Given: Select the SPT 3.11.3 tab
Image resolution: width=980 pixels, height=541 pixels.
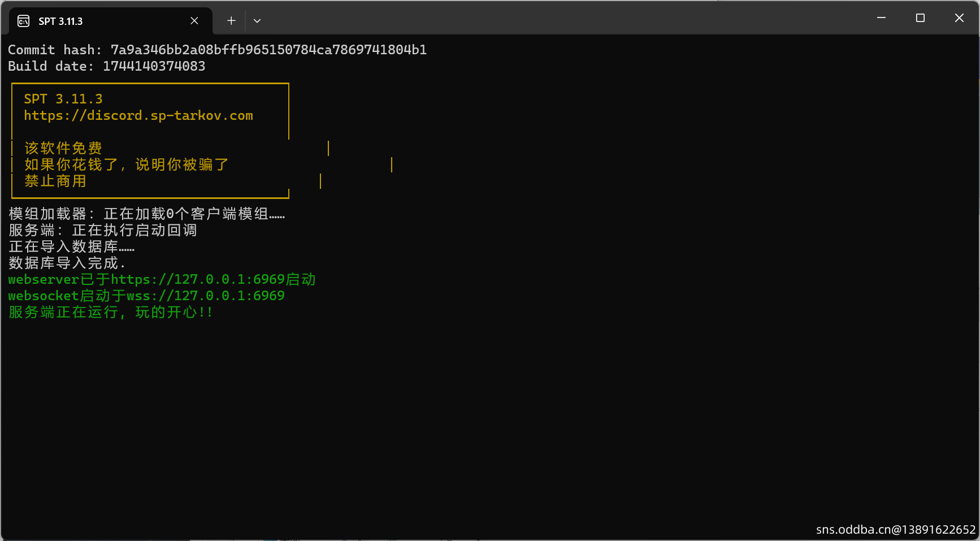Looking at the screenshot, I should click(111, 21).
